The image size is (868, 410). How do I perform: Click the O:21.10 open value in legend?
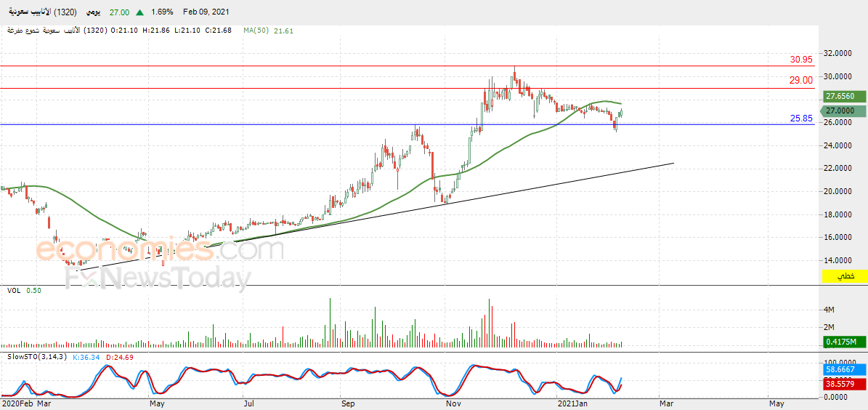(126, 31)
